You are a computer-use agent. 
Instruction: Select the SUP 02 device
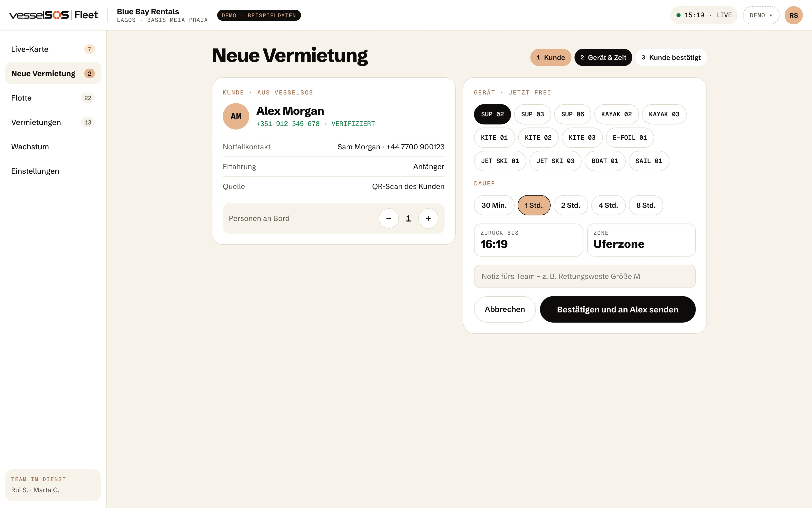coord(492,114)
